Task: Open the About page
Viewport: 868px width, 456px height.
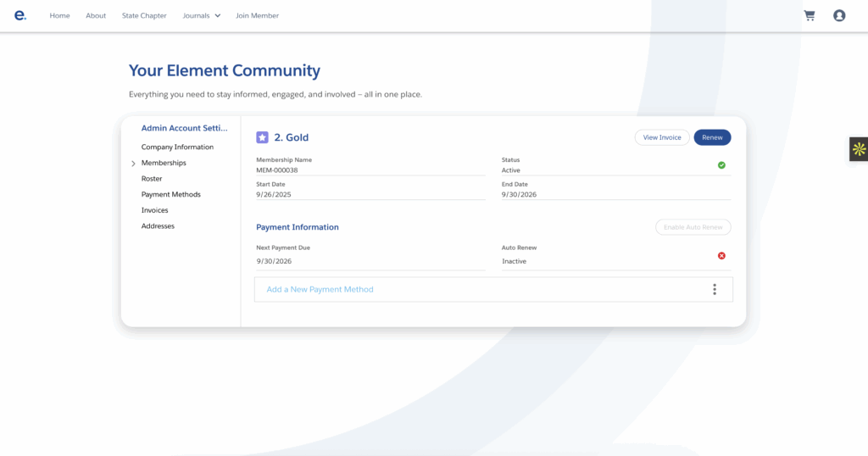Action: (x=96, y=15)
